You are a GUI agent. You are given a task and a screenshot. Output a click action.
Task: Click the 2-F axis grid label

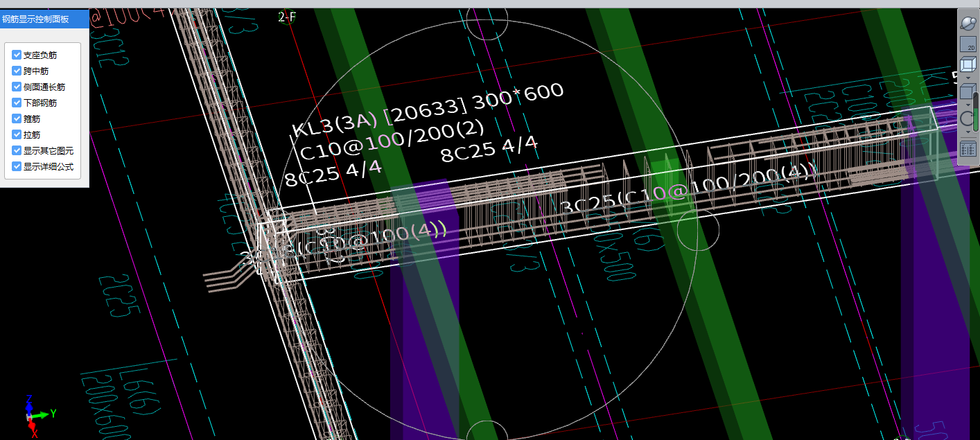(287, 17)
